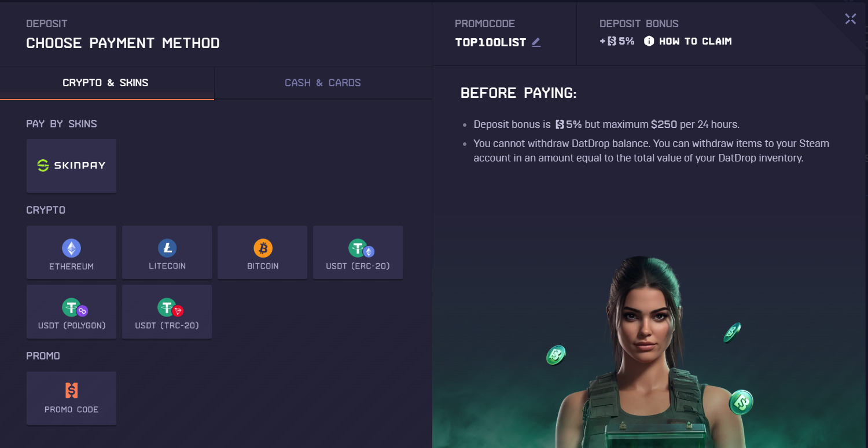Select USDT (ERC-20) payment tile
Image resolution: width=868 pixels, height=448 pixels.
358,252
